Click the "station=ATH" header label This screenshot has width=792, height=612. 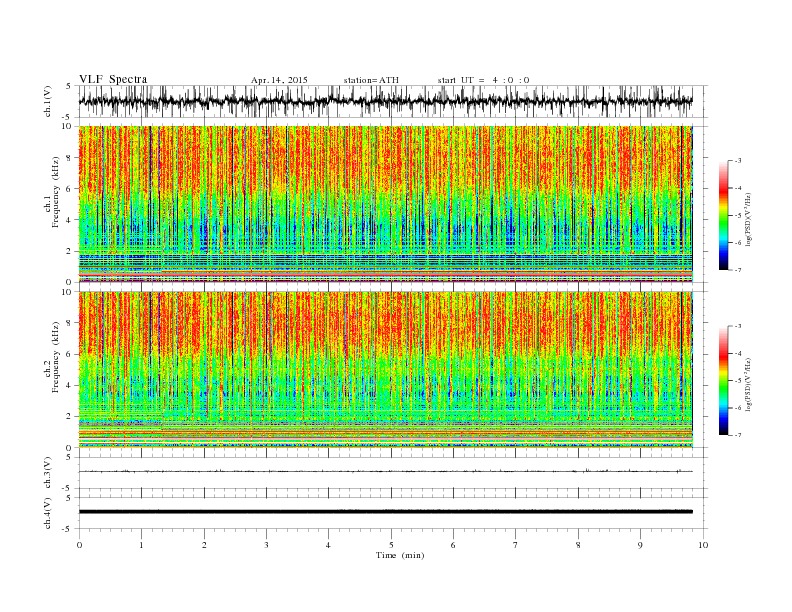coord(371,80)
